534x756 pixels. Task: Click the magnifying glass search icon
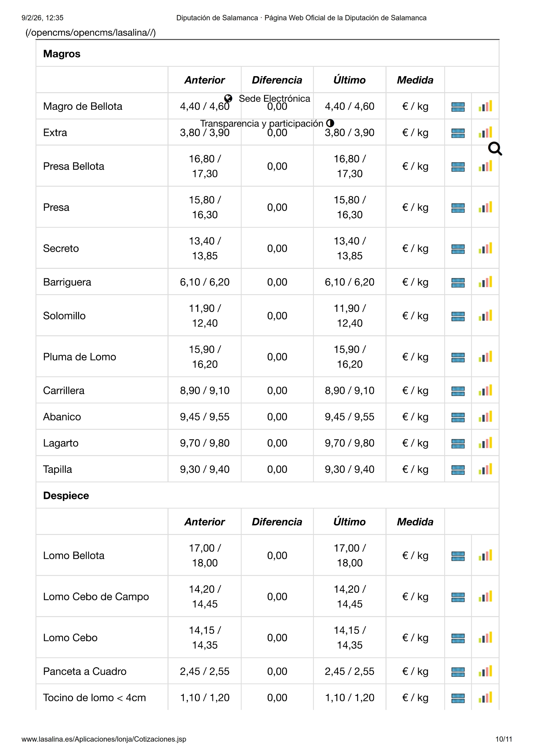coord(495,149)
